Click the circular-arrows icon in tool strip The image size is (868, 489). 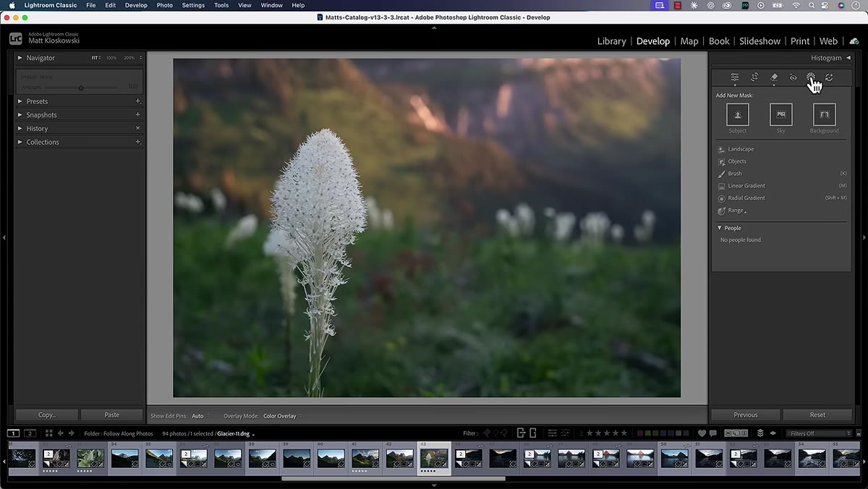click(x=829, y=77)
